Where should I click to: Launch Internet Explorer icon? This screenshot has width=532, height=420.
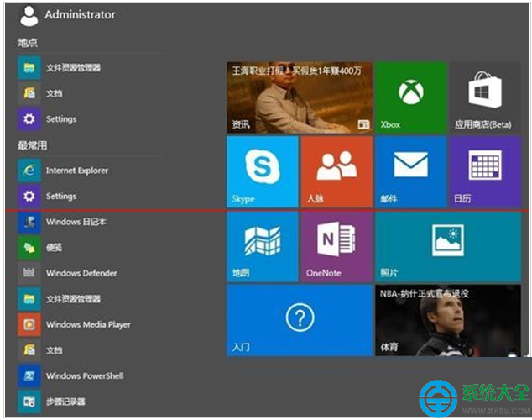(29, 171)
